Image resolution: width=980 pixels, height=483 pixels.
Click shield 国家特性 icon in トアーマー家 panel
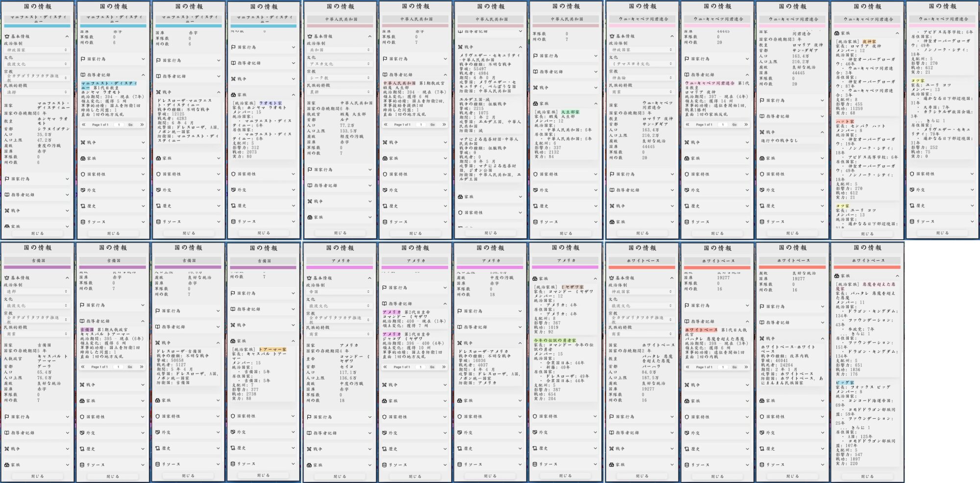pos(233,416)
